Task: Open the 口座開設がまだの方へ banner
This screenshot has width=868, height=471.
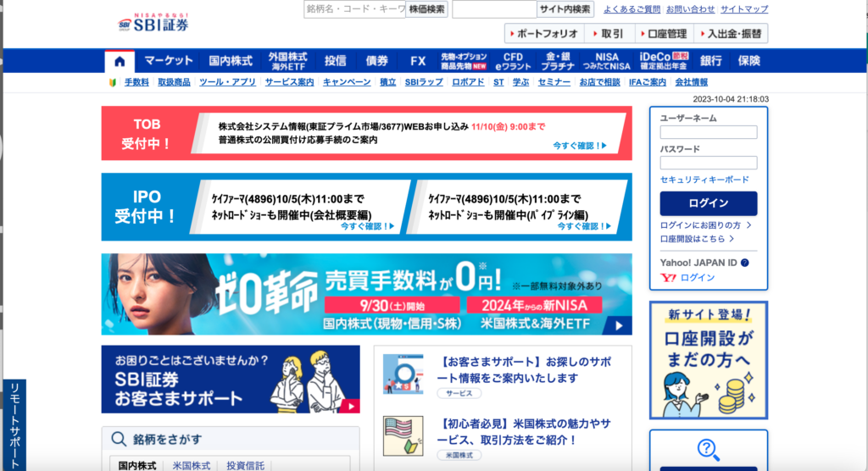Action: pyautogui.click(x=709, y=360)
